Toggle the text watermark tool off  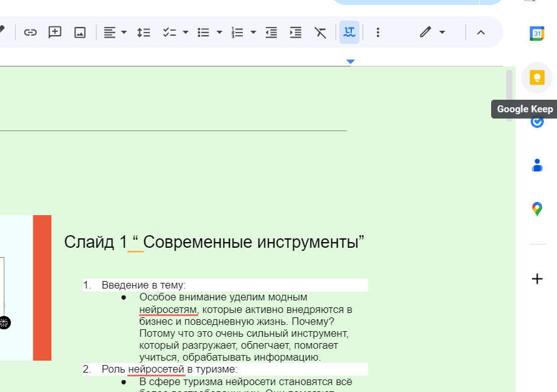[349, 32]
